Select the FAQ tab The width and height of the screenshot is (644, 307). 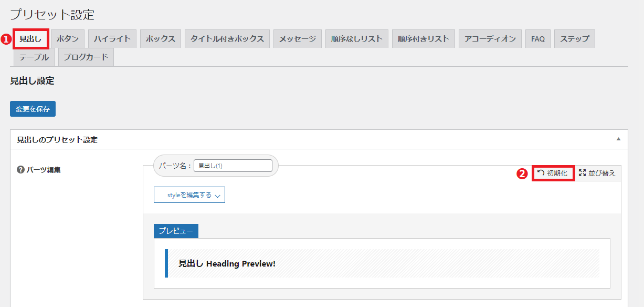[537, 39]
